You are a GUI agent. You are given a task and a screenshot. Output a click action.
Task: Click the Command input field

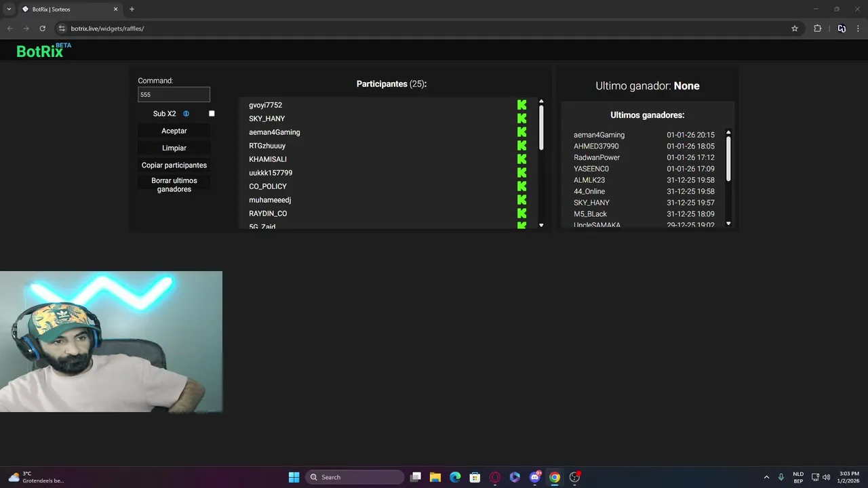coord(174,95)
